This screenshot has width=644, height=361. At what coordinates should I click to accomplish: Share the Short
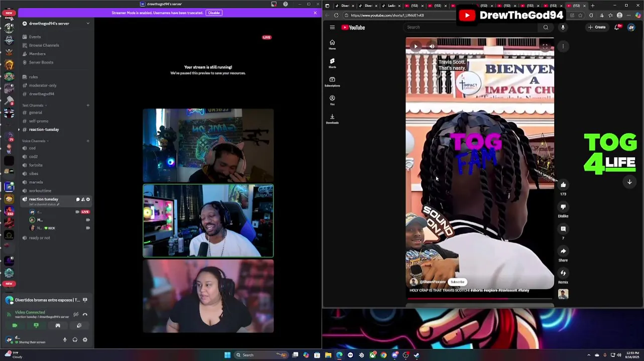563,251
